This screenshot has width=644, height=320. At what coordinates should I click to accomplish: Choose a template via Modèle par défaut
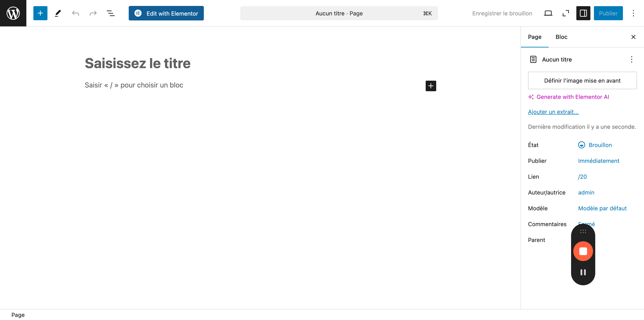(602, 208)
